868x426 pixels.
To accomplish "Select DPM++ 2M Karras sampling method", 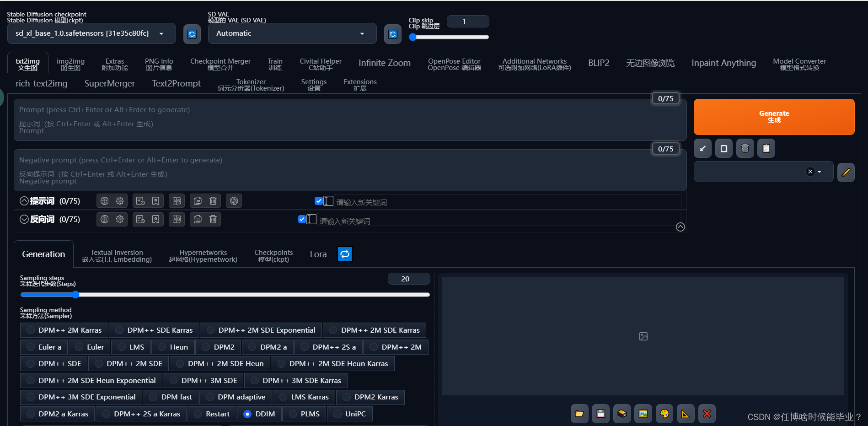I will tap(64, 330).
